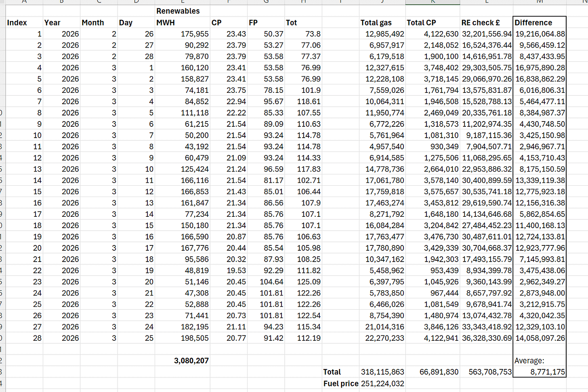588x392 pixels.
Task: Select CP value 22.94
Action: pyautogui.click(x=229, y=101)
